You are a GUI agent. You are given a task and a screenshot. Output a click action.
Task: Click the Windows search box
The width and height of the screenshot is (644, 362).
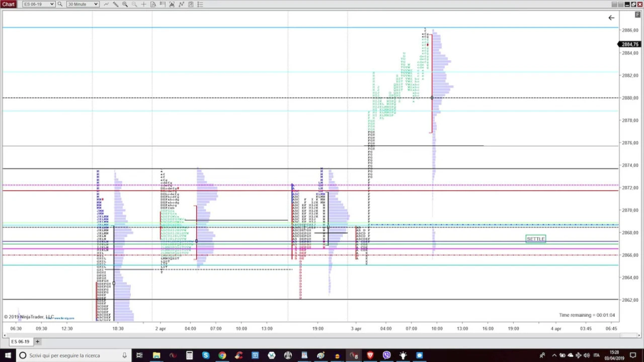pyautogui.click(x=74, y=355)
